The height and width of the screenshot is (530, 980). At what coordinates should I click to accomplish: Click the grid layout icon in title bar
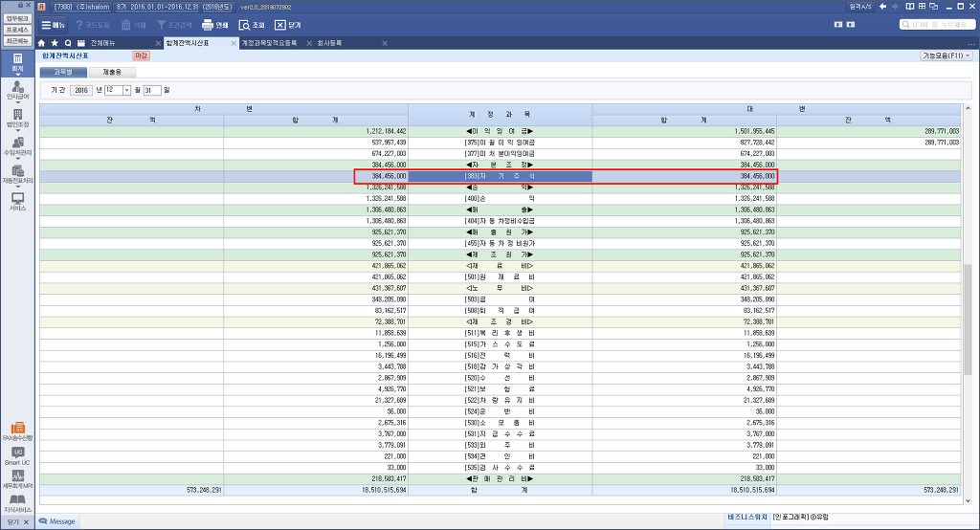(x=922, y=7)
